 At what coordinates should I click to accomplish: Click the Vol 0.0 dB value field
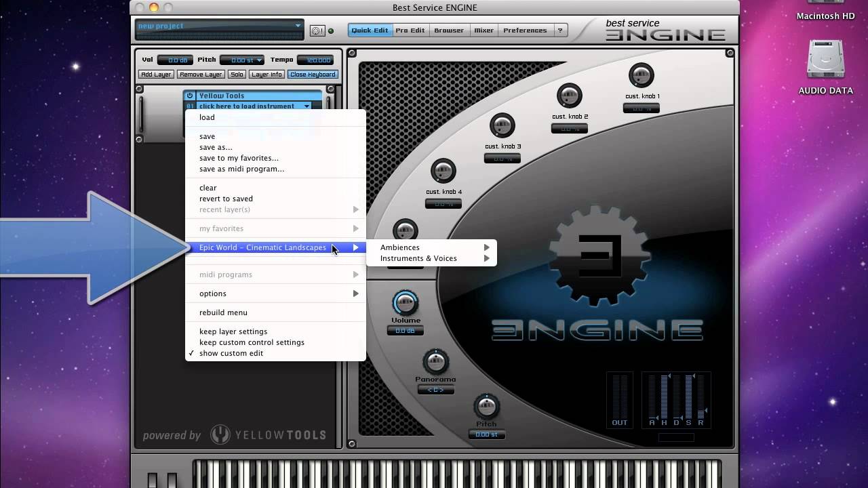(175, 60)
